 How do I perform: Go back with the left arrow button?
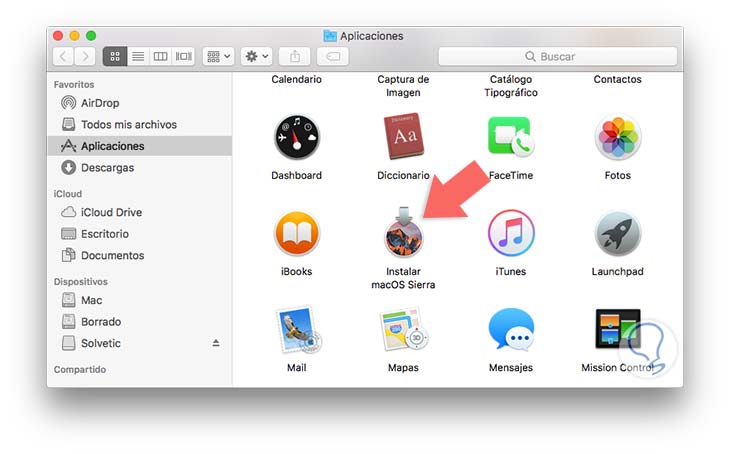tap(63, 56)
